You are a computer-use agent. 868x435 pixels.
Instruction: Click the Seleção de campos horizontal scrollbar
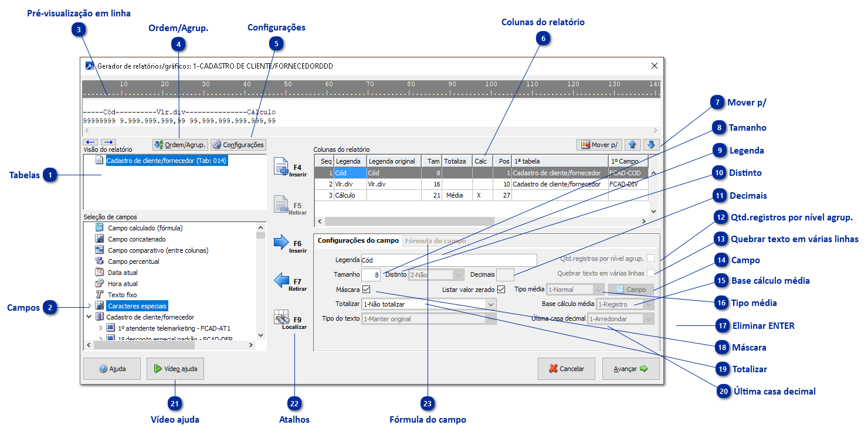click(x=169, y=346)
